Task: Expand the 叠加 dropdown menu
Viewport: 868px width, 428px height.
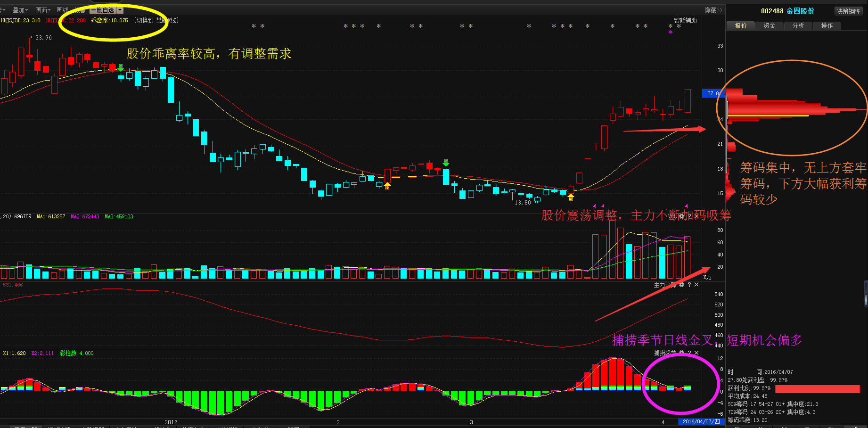Action: click(20, 10)
